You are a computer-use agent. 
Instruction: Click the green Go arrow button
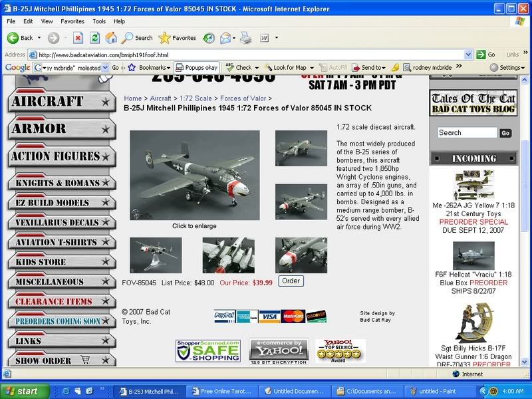[481, 55]
